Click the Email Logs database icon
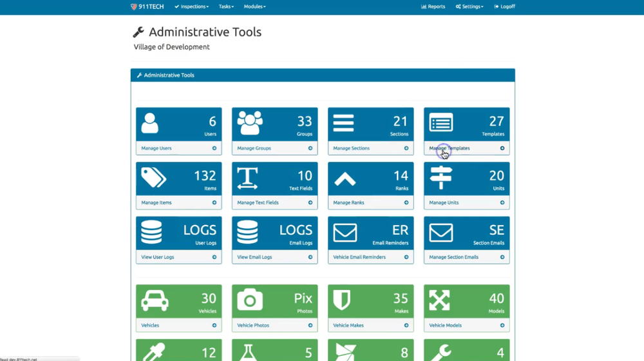Viewport: 644px width, 361px height. tap(247, 232)
